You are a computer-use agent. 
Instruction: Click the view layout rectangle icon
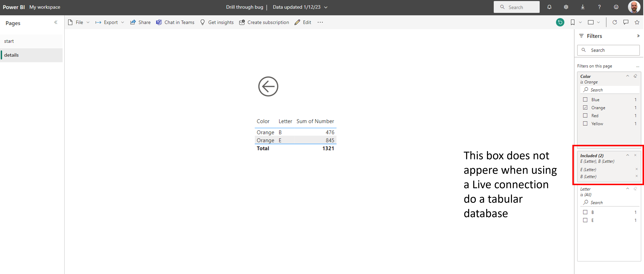[x=590, y=22]
